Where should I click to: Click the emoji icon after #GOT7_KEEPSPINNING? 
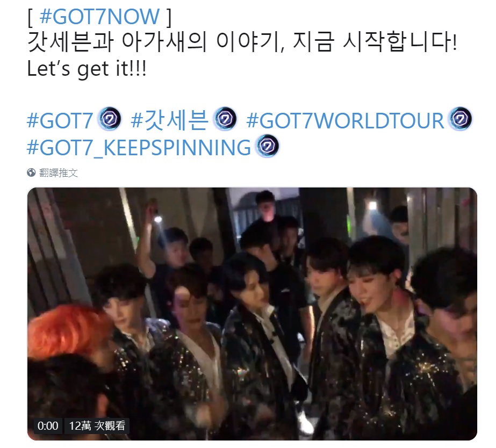pos(267,146)
